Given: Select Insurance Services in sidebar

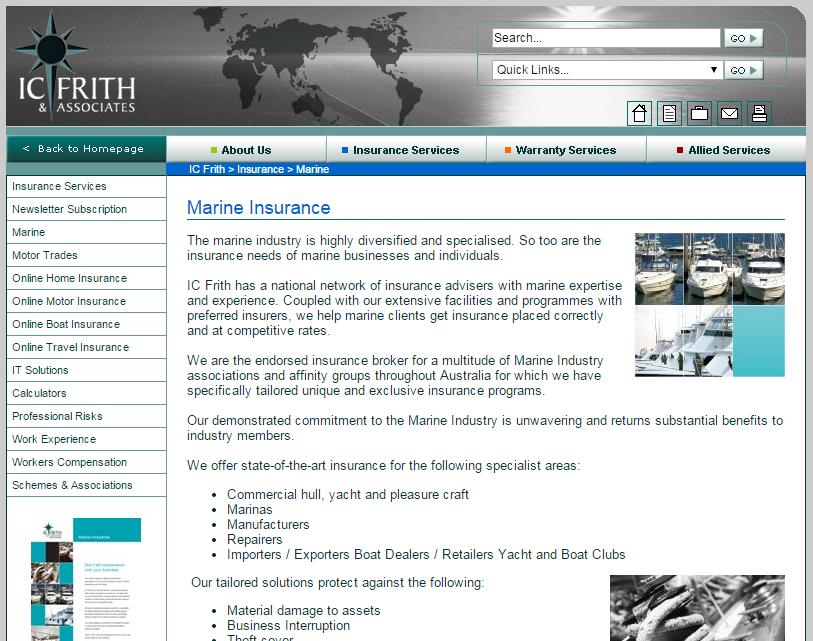Looking at the screenshot, I should [x=86, y=186].
